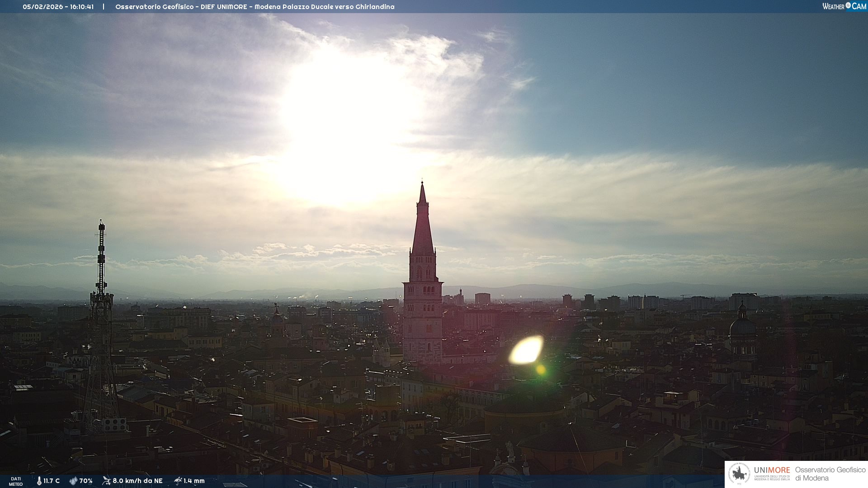868x488 pixels.
Task: Click the UNIMORE circular seal emblem
Action: [x=740, y=474]
